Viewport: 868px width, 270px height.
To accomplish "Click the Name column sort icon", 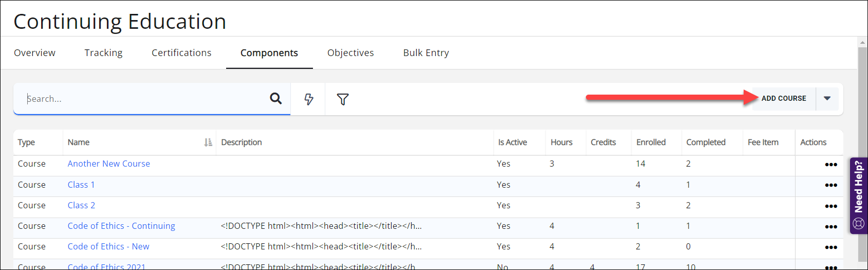I will point(208,142).
